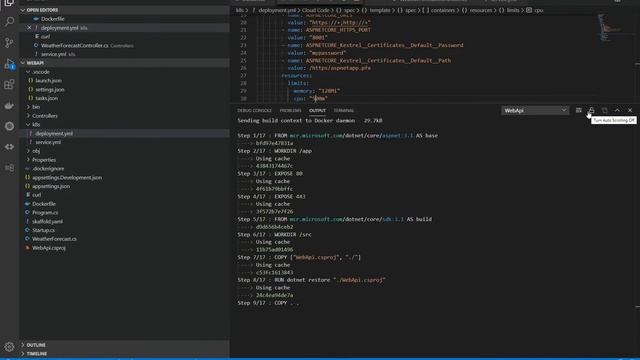Screen dimensions: 640x360
Task: Open the Explorer view in activity bar
Action: 9,3
